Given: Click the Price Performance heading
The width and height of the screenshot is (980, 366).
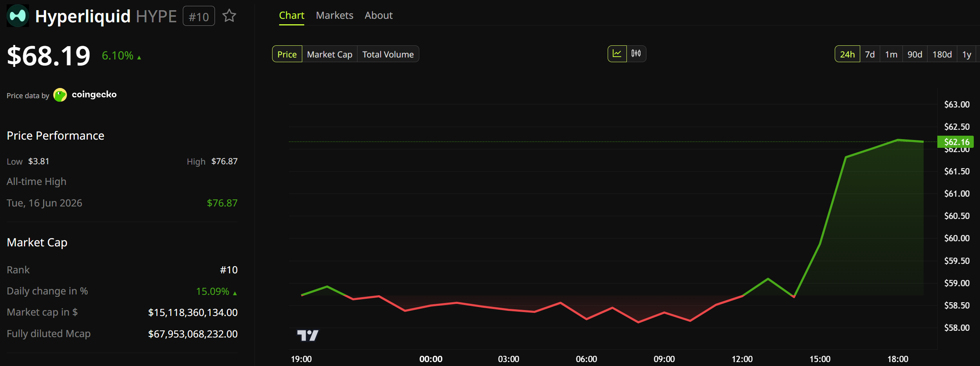Looking at the screenshot, I should point(56,136).
